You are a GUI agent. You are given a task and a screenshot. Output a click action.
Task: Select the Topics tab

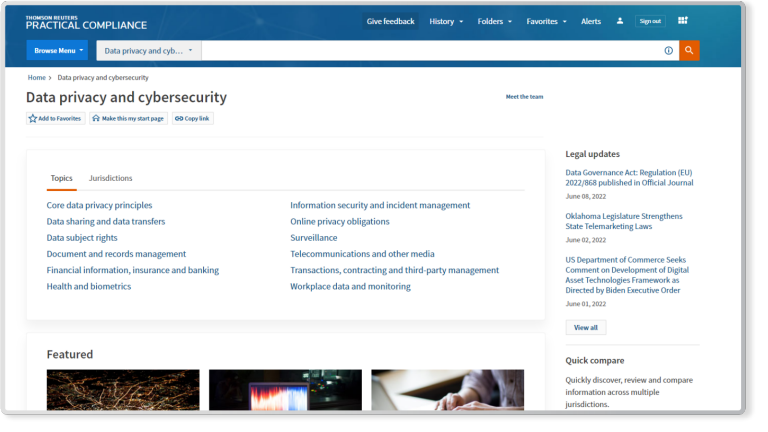point(61,178)
